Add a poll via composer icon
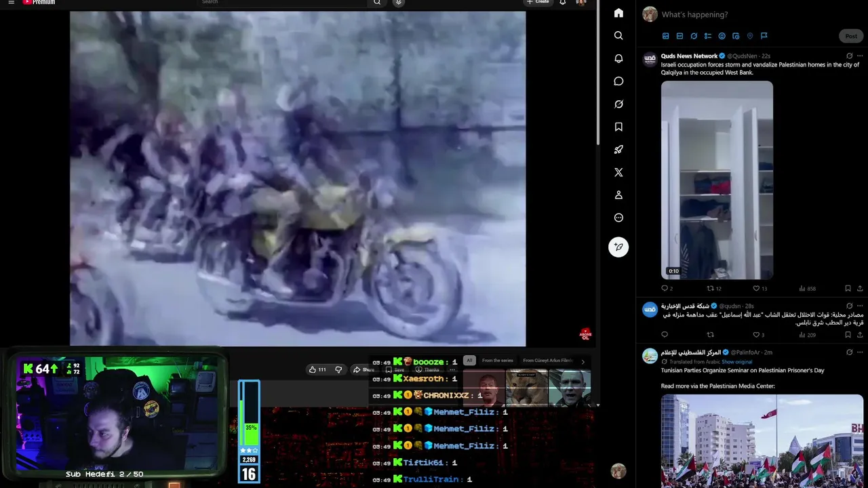This screenshot has width=868, height=488. click(x=708, y=36)
